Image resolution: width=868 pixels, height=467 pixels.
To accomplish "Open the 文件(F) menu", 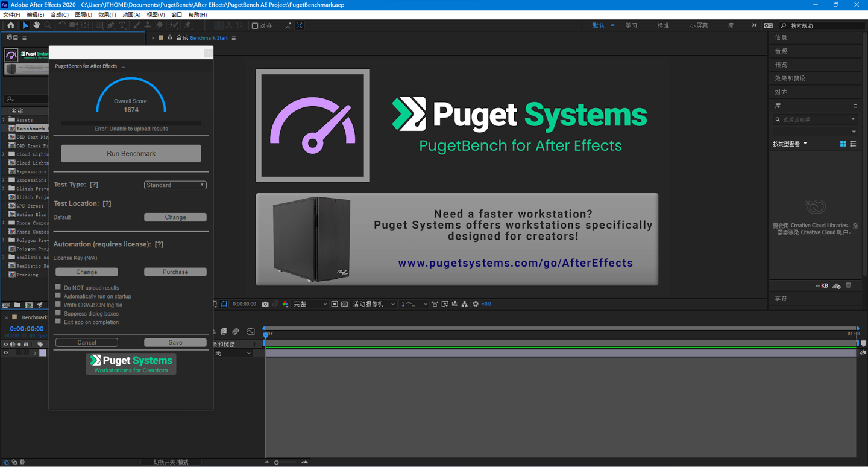I will (x=11, y=14).
